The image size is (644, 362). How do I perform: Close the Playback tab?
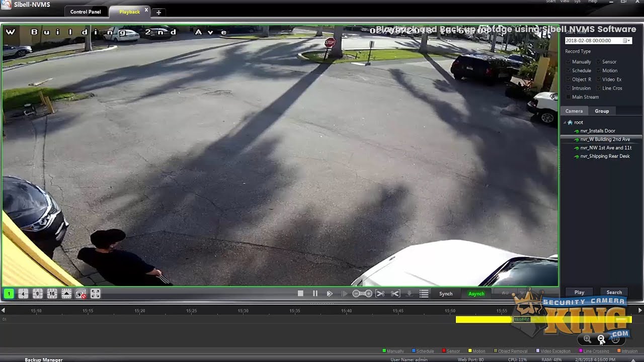coord(146,10)
